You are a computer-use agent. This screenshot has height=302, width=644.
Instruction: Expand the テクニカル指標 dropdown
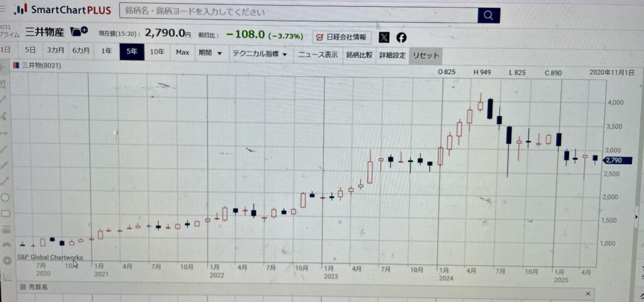259,55
